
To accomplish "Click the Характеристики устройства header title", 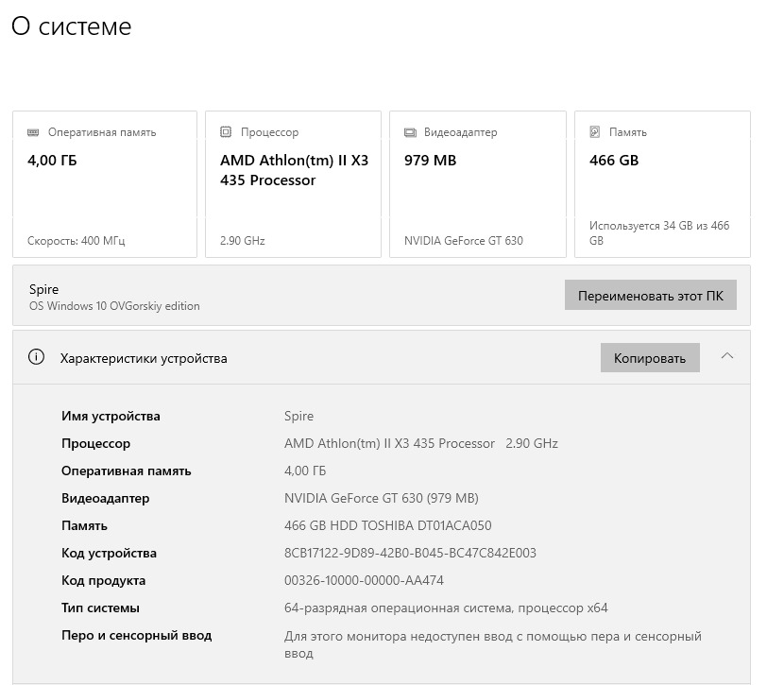I will click(144, 358).
